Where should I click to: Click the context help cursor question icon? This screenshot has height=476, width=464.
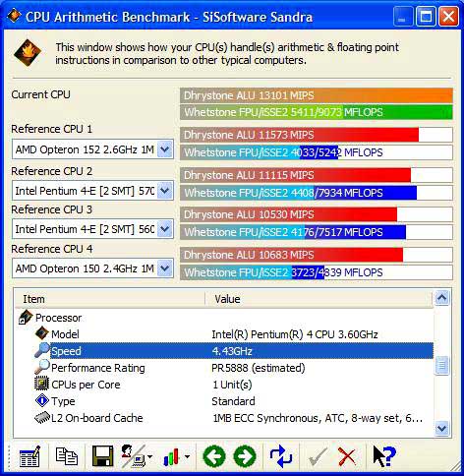point(384,456)
